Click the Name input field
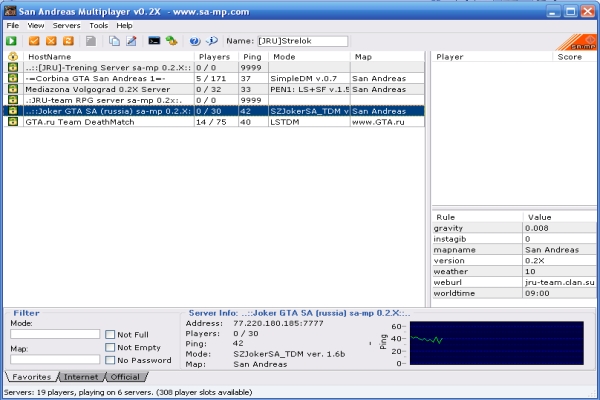This screenshot has width=600, height=400. 302,41
